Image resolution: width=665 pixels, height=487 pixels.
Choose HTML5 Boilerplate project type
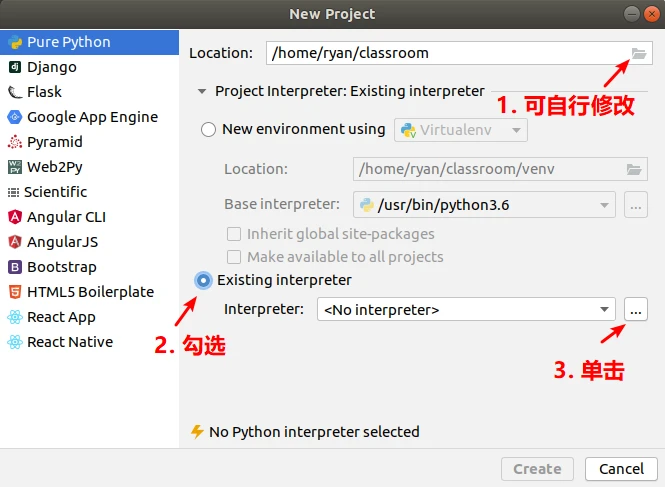pyautogui.click(x=89, y=292)
